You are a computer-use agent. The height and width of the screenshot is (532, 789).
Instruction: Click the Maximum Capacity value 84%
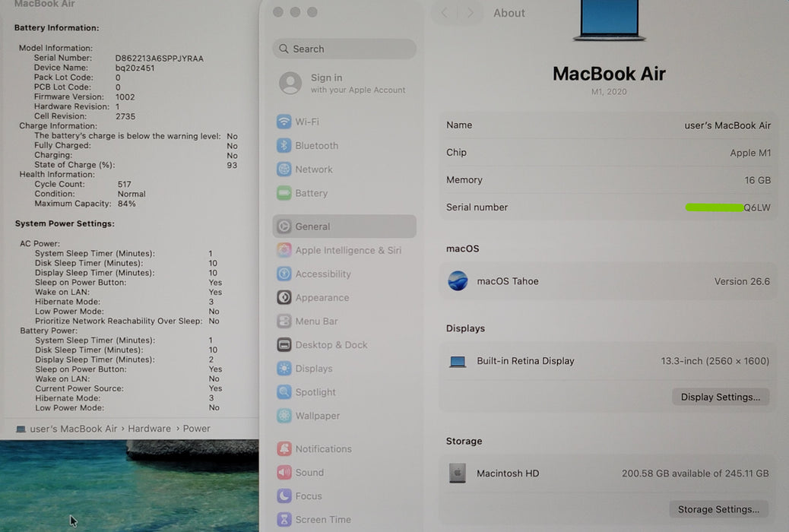tap(126, 204)
